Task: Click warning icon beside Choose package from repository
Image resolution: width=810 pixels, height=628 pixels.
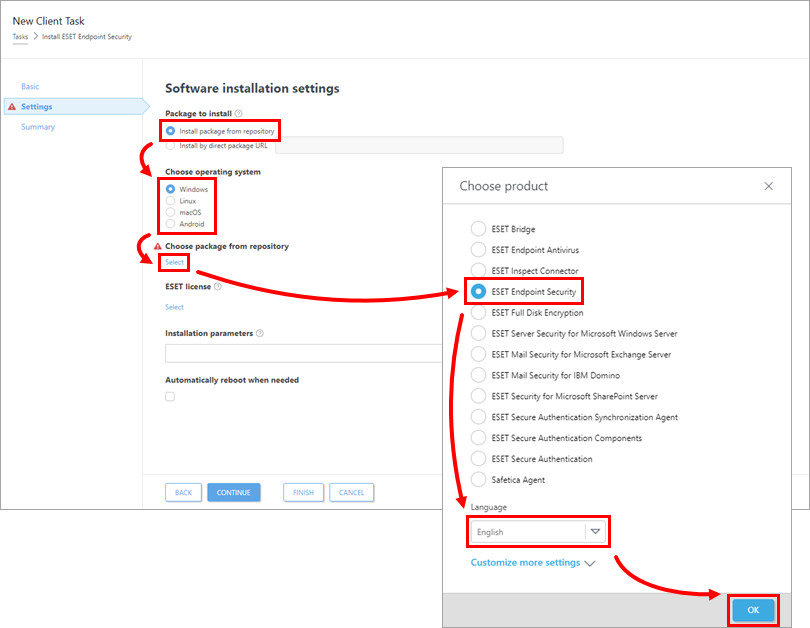Action: 158,246
